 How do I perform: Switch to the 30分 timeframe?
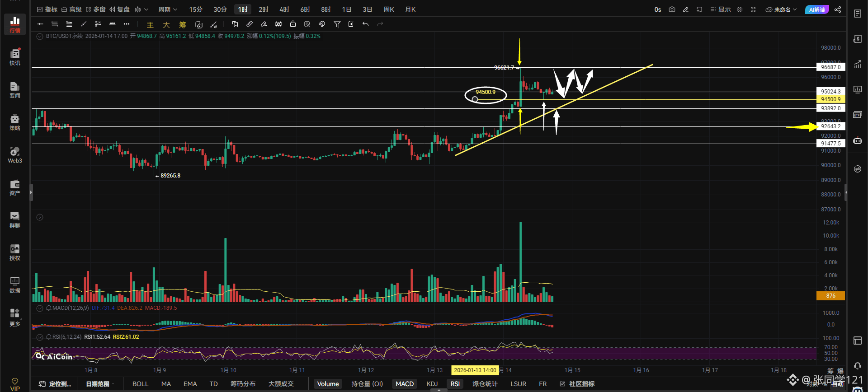click(x=220, y=9)
